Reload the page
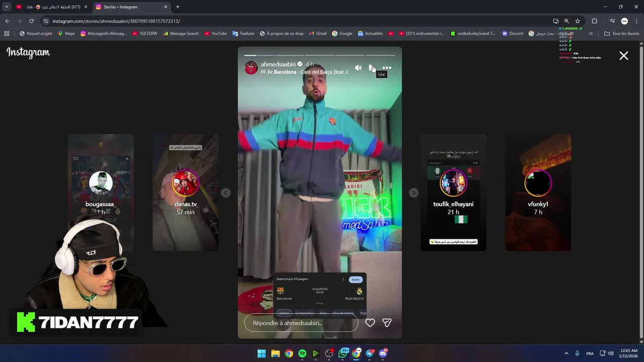The image size is (644, 362). 31,21
